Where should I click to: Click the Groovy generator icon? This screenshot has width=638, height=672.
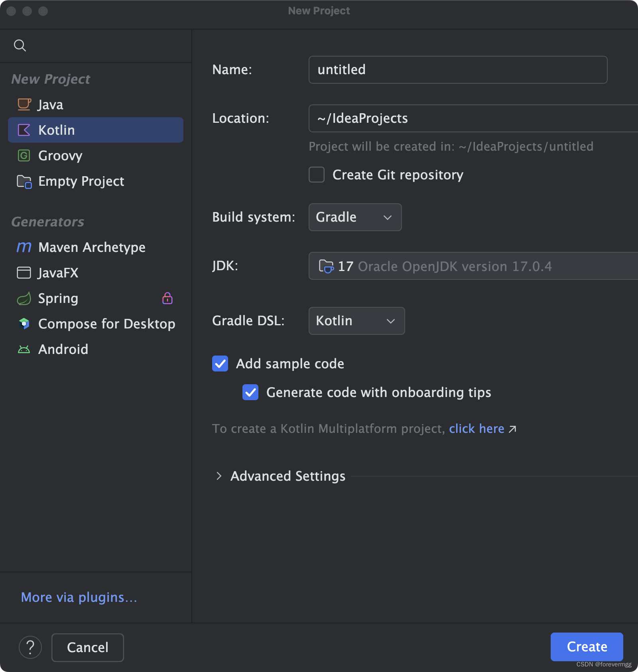point(24,155)
